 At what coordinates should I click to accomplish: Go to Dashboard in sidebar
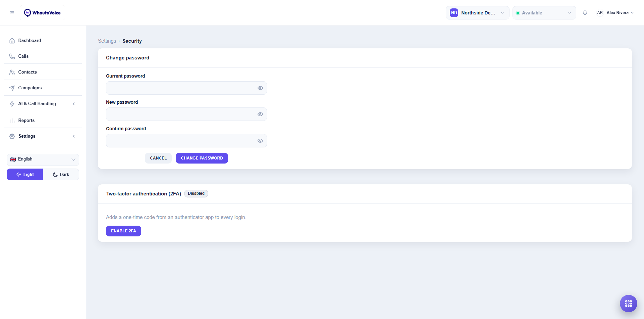coord(43,41)
